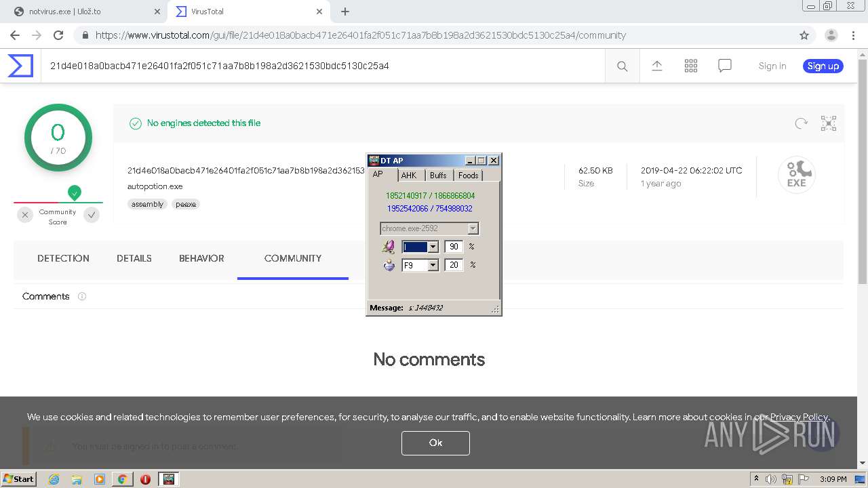Click the EXE file type icon
Viewport: 868px width, 488px height.
(x=796, y=175)
